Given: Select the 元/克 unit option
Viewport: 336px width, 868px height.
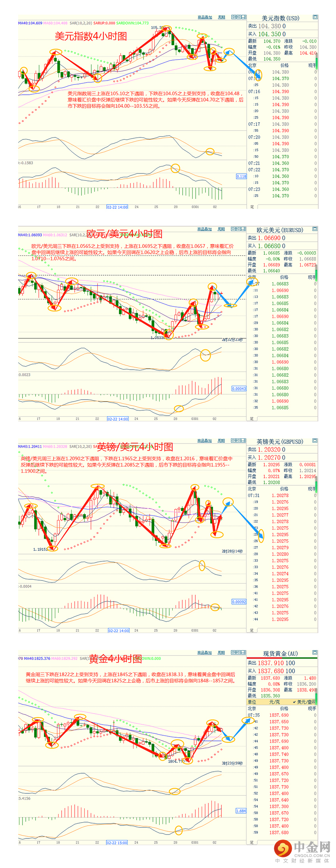Looking at the screenshot, I should [x=274, y=702].
